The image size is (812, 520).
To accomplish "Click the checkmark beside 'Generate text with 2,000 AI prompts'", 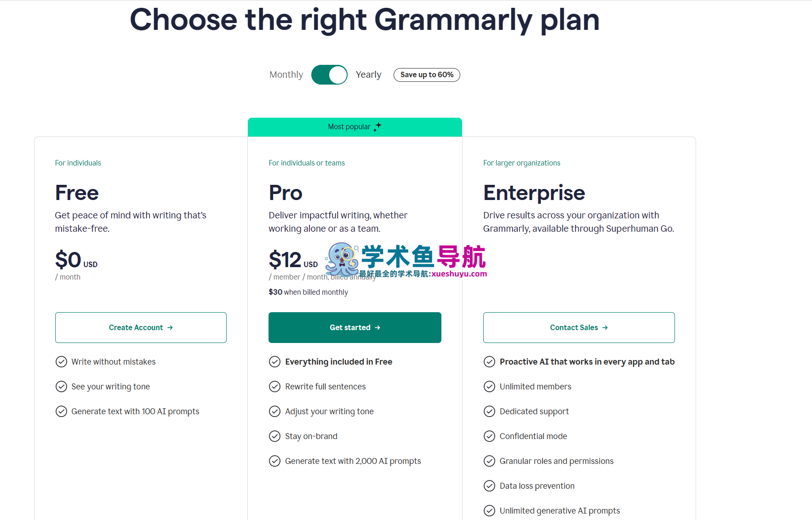I will point(275,461).
